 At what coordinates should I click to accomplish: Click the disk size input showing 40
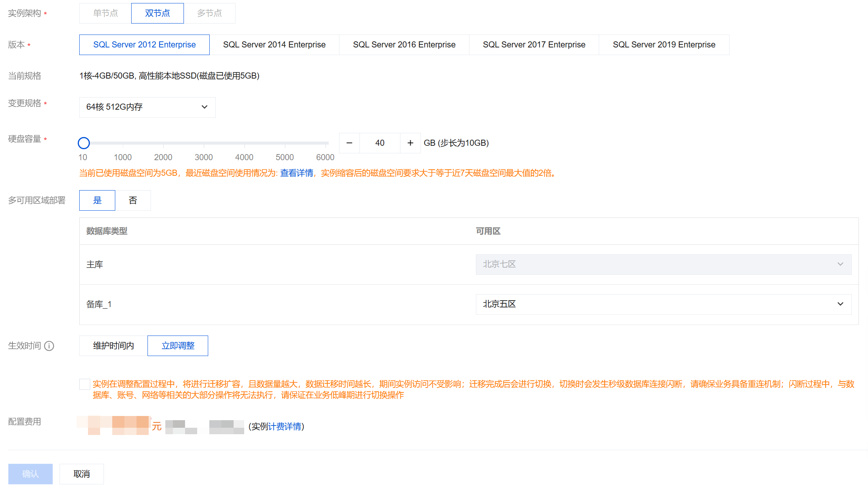pyautogui.click(x=380, y=143)
